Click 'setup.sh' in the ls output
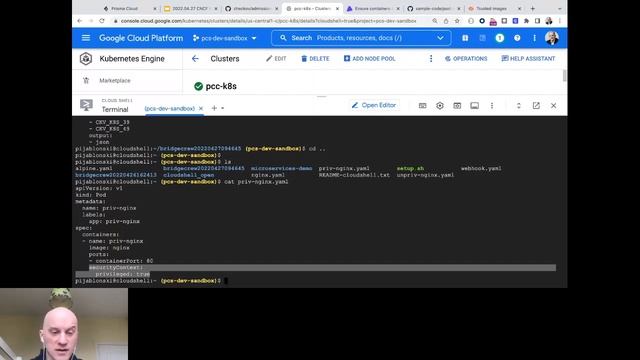Viewport: 640px width, 360px height. click(x=410, y=169)
